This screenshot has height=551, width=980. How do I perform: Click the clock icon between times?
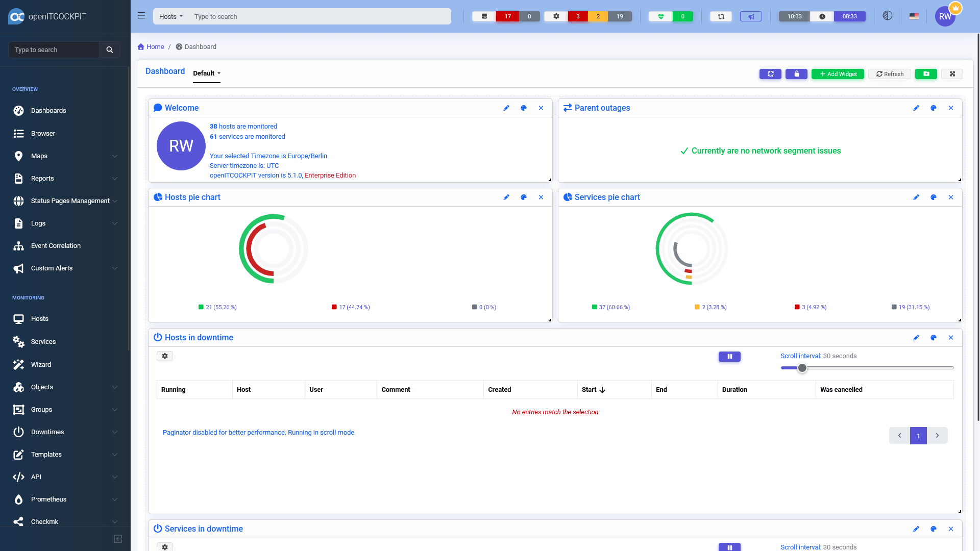822,16
